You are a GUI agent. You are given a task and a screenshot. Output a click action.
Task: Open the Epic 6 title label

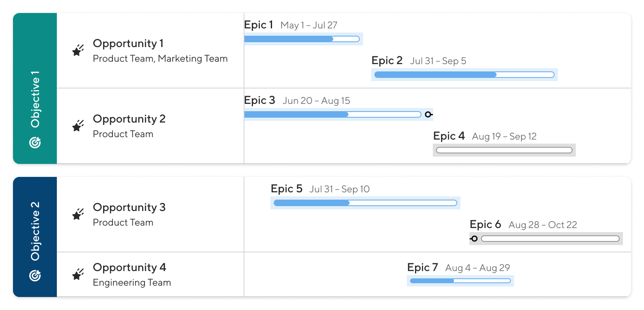pos(485,224)
